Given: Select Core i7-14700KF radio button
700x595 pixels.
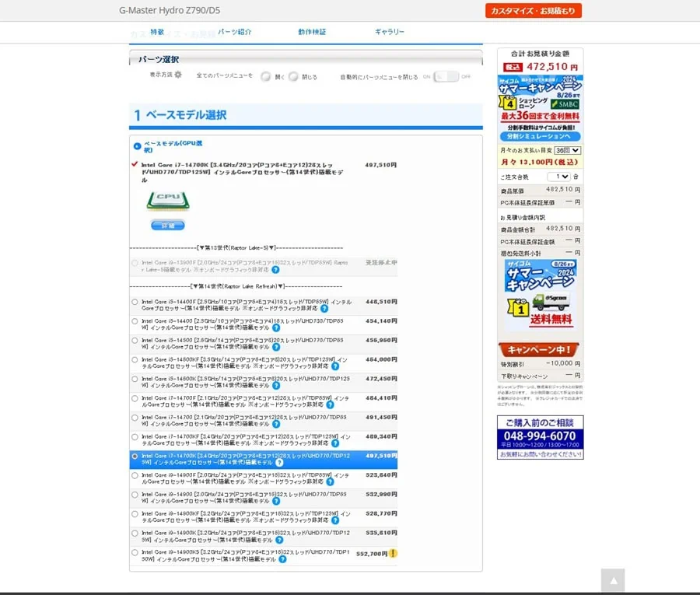Looking at the screenshot, I should coord(135,436).
